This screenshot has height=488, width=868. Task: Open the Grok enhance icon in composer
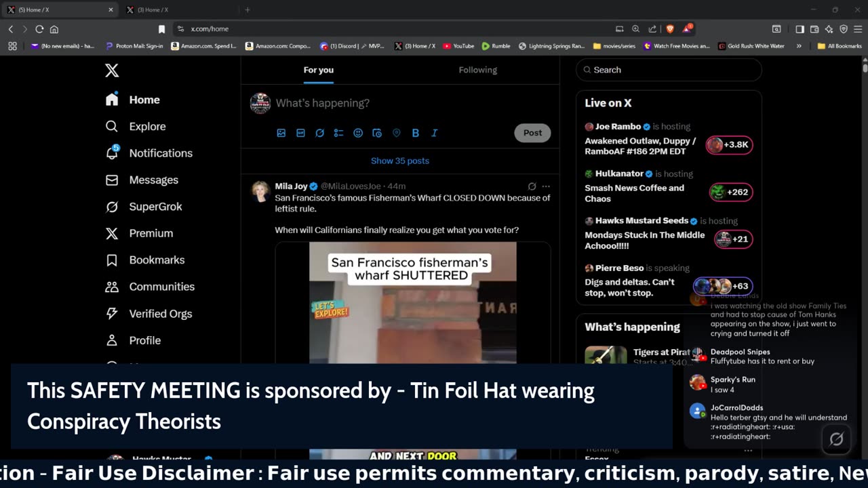point(319,133)
